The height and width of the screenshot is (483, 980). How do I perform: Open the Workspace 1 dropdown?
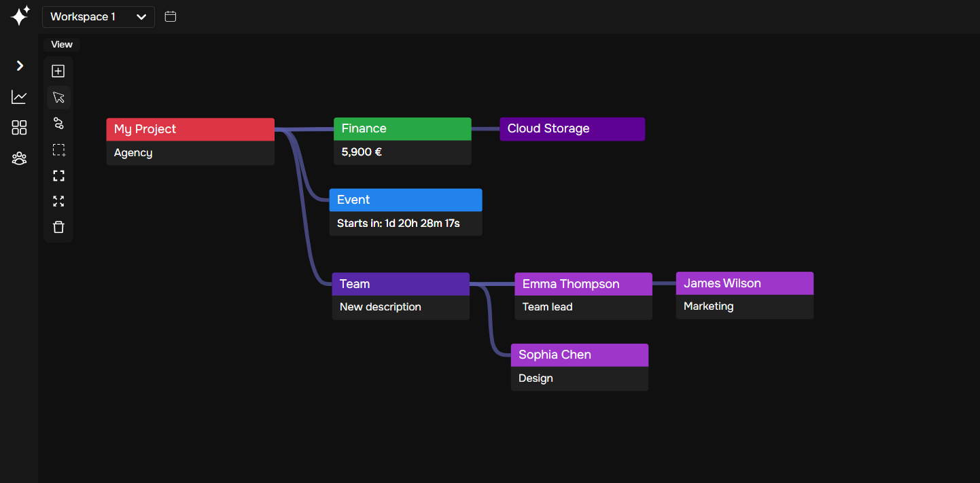click(x=99, y=17)
